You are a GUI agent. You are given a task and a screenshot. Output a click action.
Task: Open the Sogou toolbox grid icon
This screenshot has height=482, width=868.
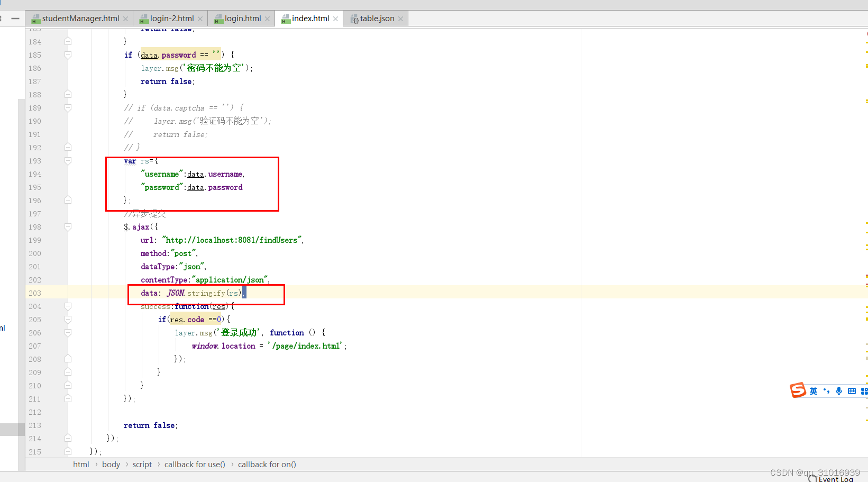(864, 391)
